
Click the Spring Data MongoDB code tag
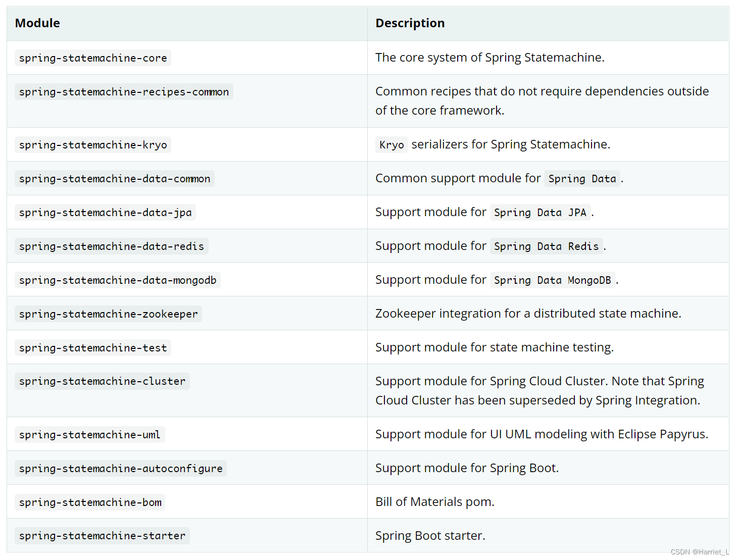point(552,280)
